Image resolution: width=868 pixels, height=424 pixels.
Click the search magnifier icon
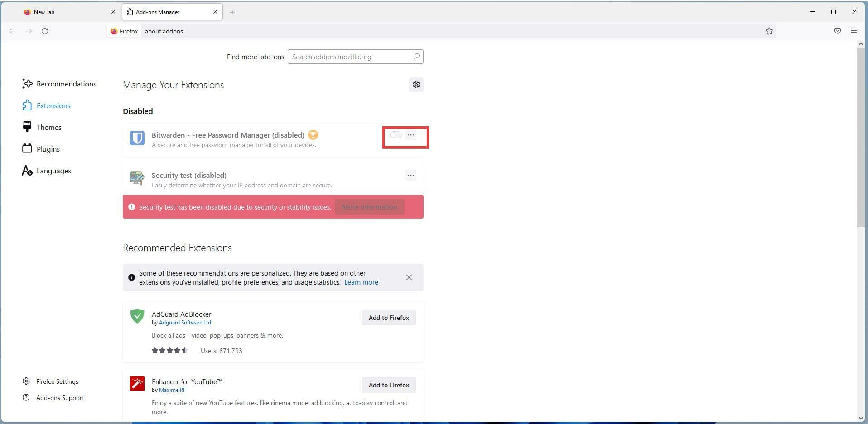tap(416, 56)
